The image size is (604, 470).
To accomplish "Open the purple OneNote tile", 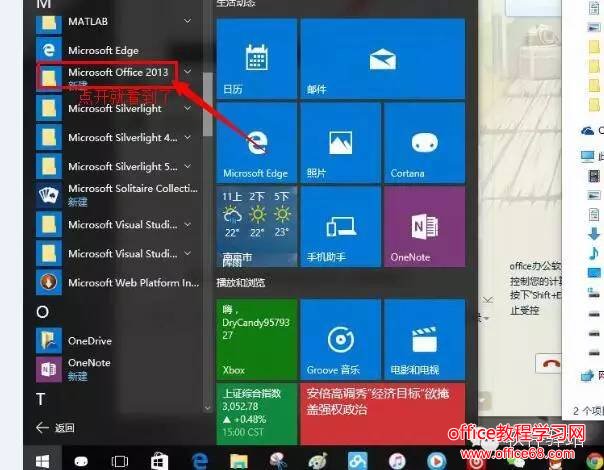I will 424,227.
